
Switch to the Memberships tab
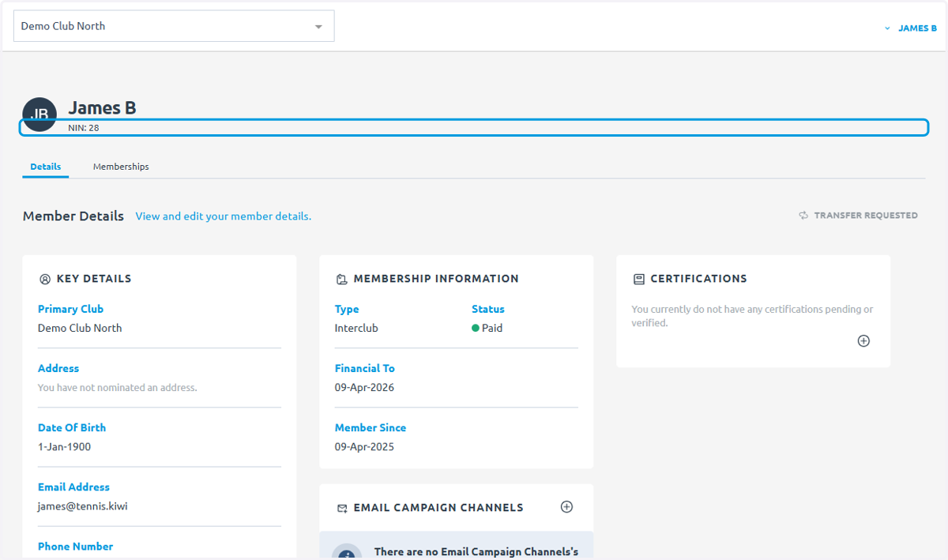pos(121,167)
